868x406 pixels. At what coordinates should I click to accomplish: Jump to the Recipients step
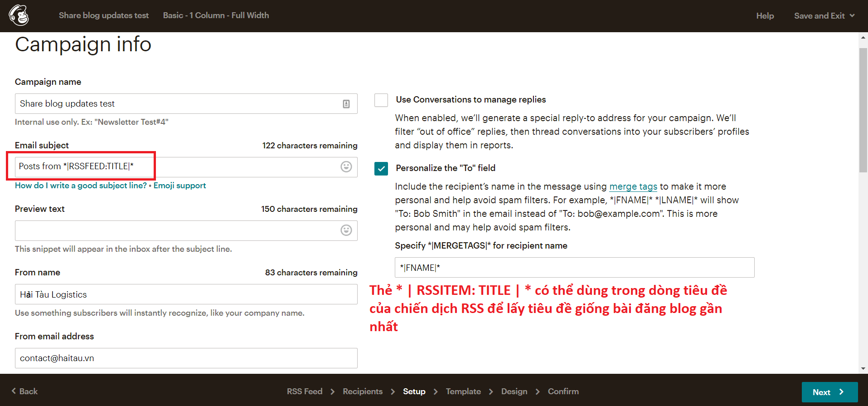point(362,391)
